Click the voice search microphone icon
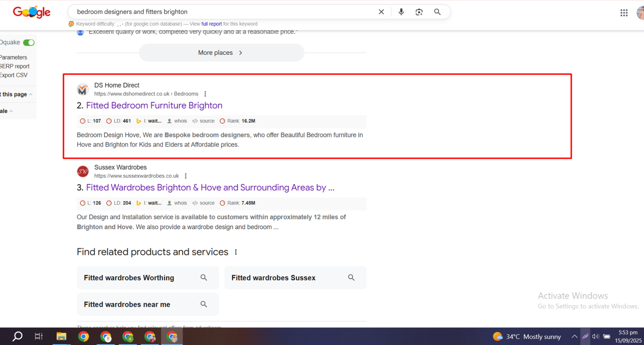This screenshot has height=345, width=644. click(401, 12)
